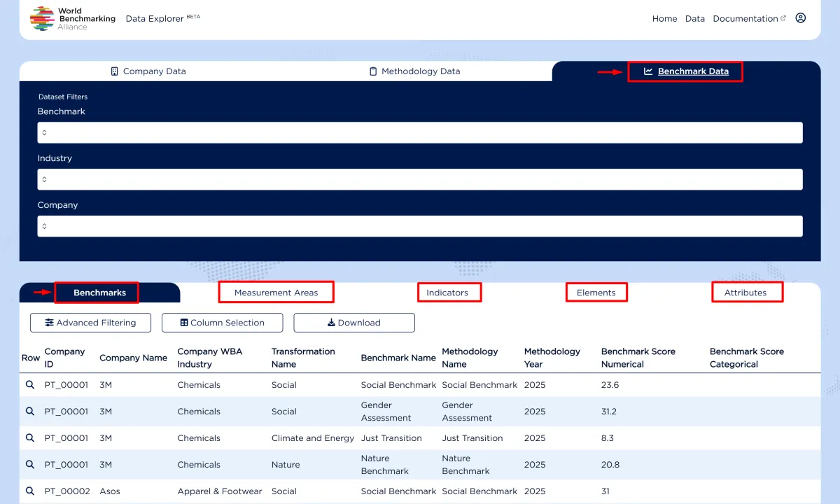The width and height of the screenshot is (840, 504).
Task: Click the Company Name column header
Action: [133, 358]
